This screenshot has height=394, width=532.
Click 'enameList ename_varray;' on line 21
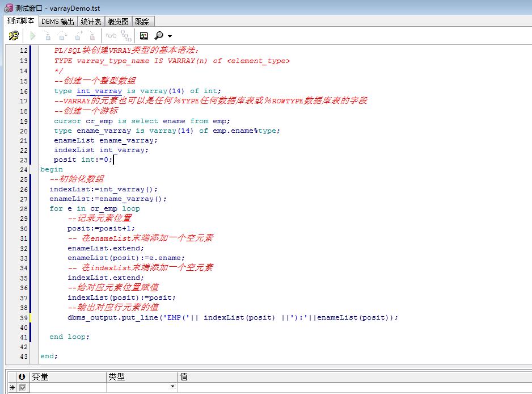[x=105, y=140]
